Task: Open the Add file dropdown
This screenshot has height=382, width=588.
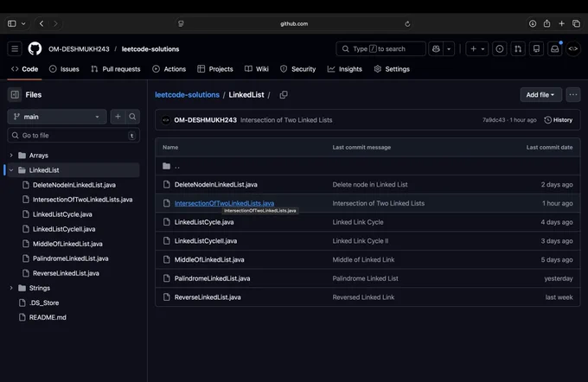Action: point(540,95)
